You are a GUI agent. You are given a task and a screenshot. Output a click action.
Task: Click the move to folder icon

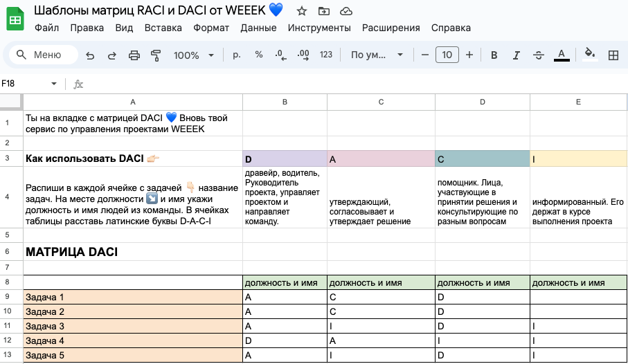(323, 11)
